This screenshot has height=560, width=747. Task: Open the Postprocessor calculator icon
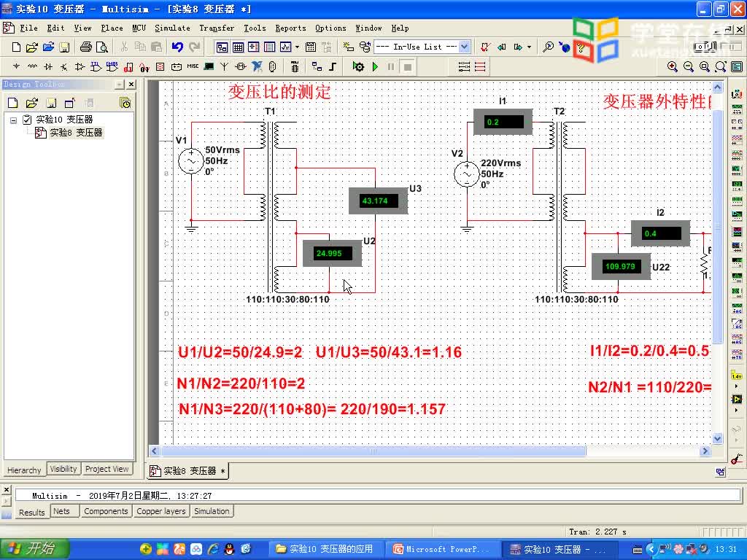coord(311,47)
